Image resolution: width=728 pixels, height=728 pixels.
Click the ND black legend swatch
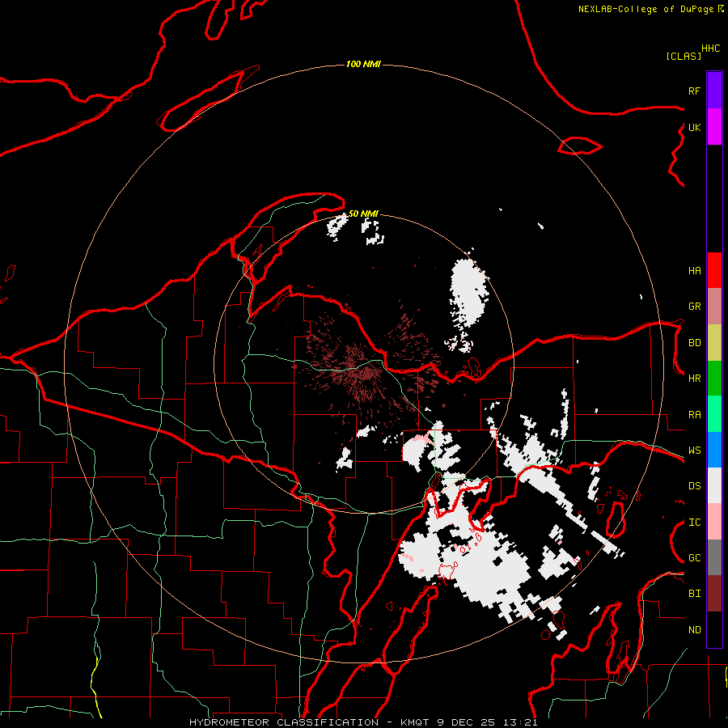click(x=714, y=629)
